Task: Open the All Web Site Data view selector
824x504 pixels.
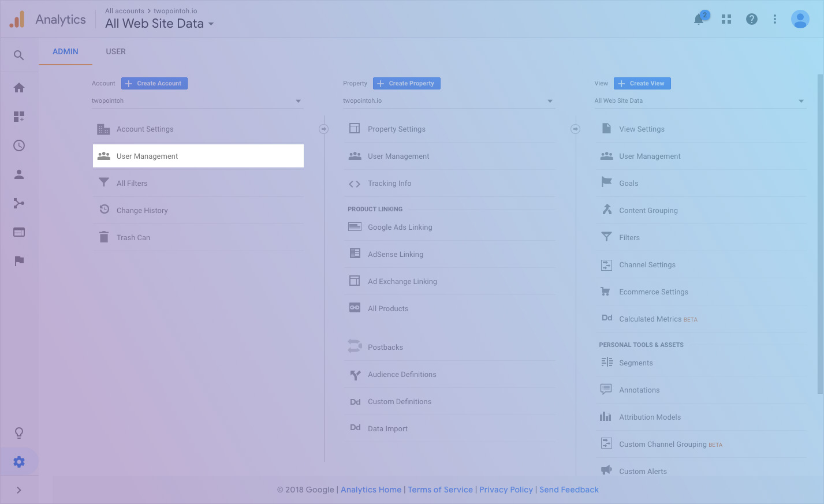Action: [x=159, y=24]
